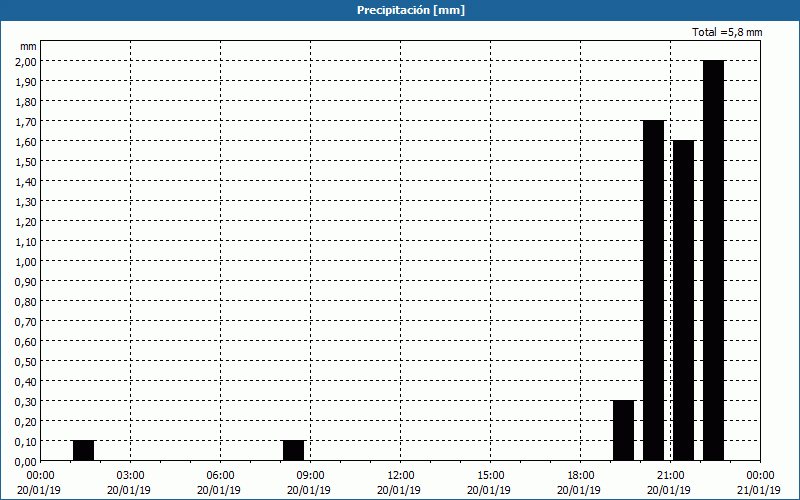
Task: Select the tallest bar reaching 2,00 mm
Action: pyautogui.click(x=713, y=260)
